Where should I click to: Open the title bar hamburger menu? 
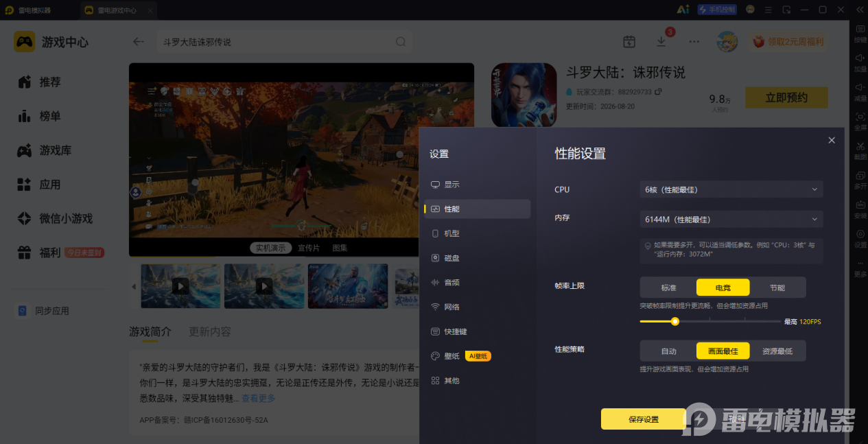coord(769,10)
